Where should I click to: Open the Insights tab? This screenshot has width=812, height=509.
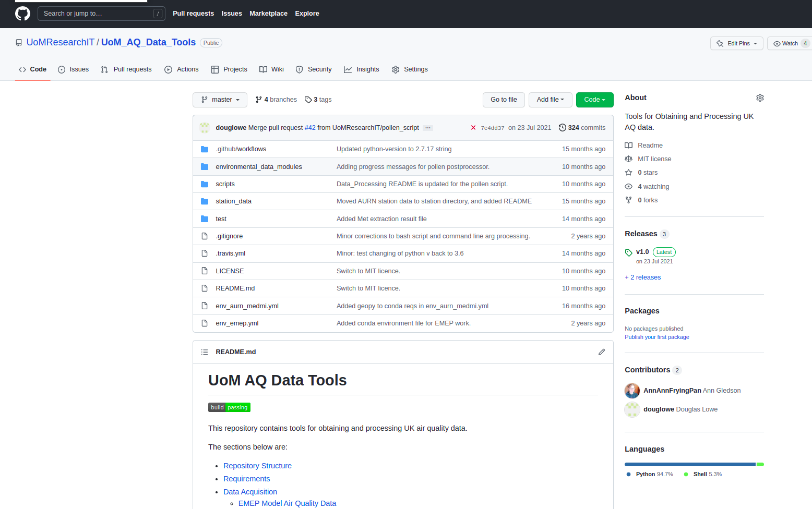pyautogui.click(x=362, y=69)
